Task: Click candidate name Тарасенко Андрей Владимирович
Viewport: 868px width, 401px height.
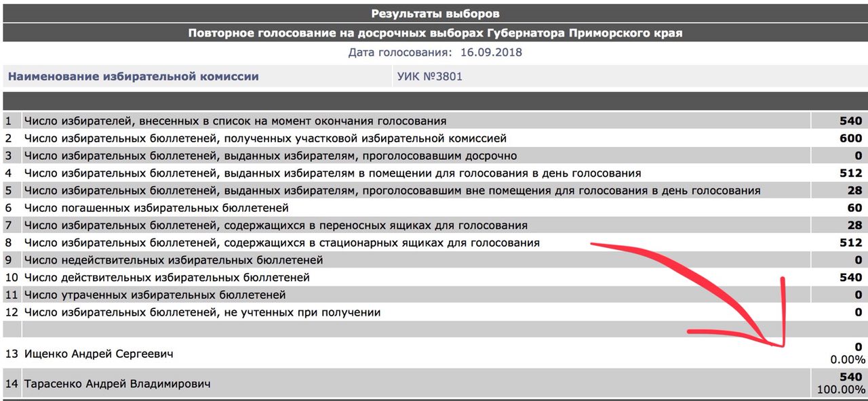Action: pos(117,384)
